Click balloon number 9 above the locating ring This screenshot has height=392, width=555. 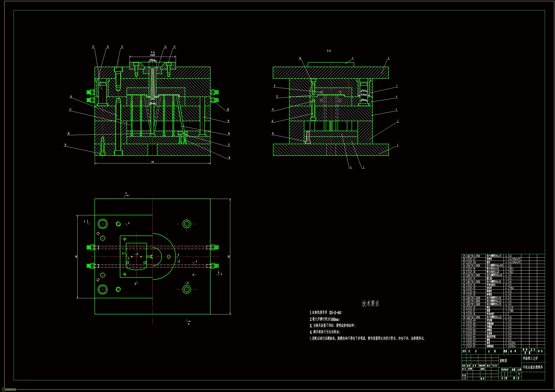(x=353, y=58)
